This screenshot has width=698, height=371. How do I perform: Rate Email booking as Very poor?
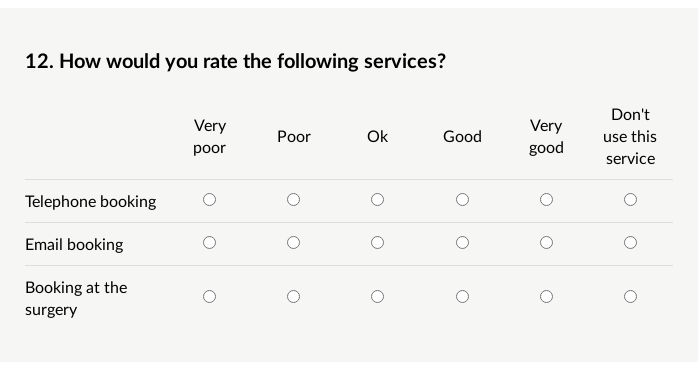coord(209,243)
